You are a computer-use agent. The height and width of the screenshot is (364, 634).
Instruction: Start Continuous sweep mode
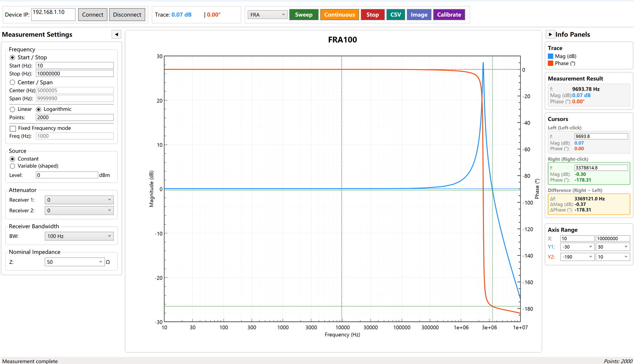click(340, 15)
